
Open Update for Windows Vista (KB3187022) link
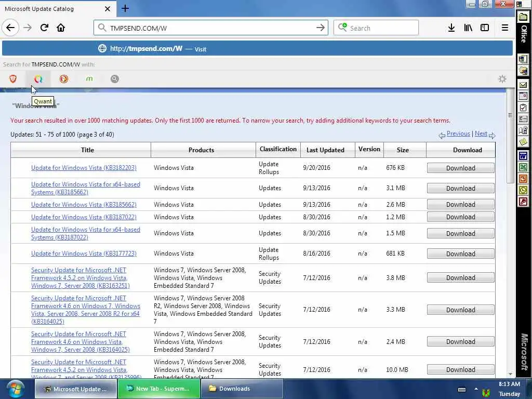84,217
